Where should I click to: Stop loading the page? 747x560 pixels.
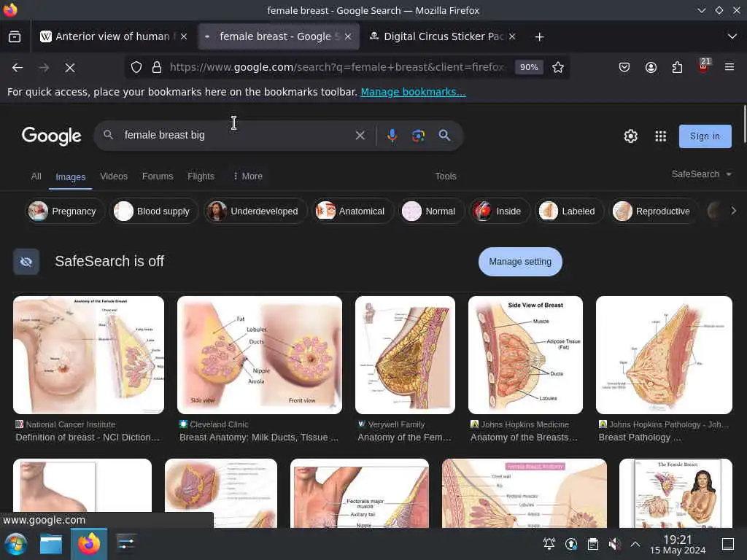[70, 68]
